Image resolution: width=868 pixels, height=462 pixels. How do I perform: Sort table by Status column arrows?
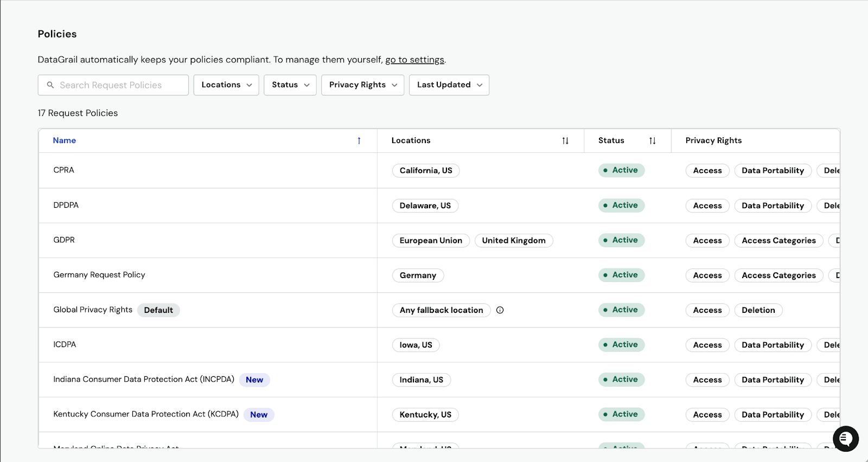point(652,141)
